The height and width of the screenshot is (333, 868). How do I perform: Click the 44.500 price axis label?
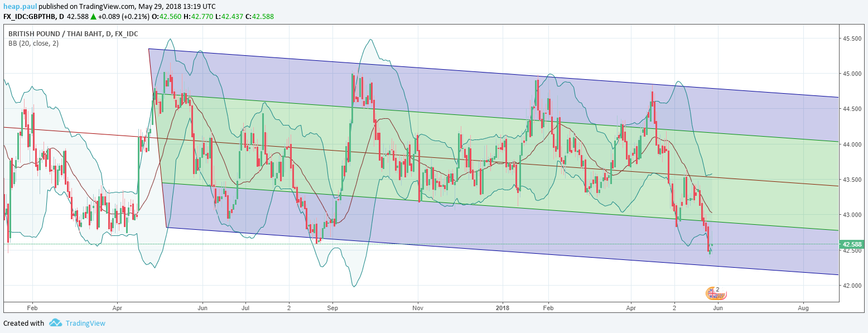(x=853, y=109)
